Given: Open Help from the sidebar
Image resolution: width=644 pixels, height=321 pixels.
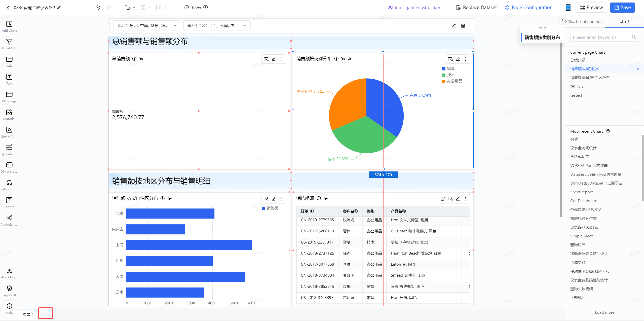Looking at the screenshot, I should pyautogui.click(x=9, y=309).
